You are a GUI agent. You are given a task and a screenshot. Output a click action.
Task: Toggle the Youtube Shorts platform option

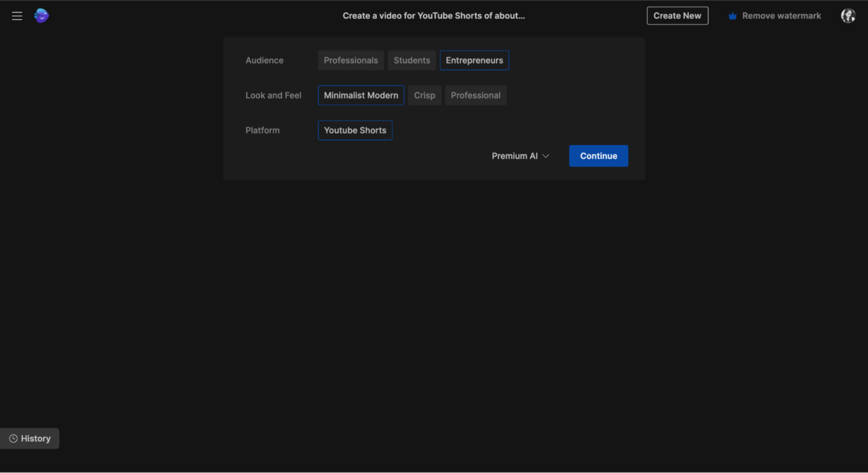pos(355,130)
